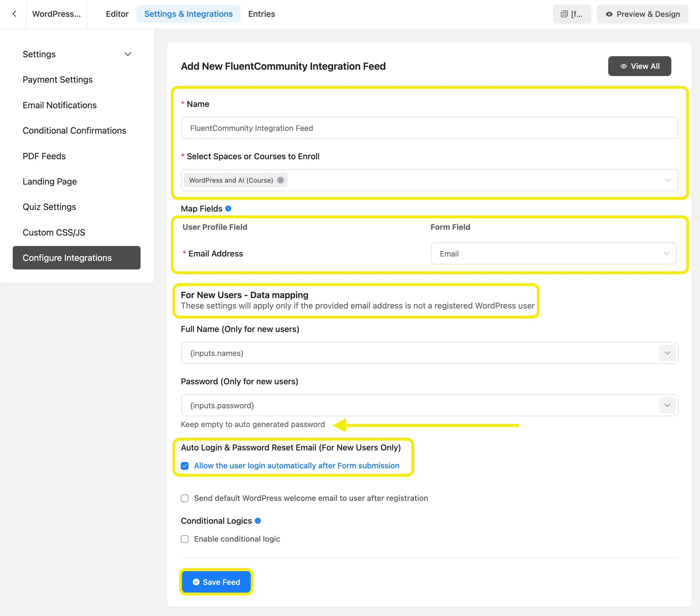Screen dimensions: 700x616
Task: Enable conditional logic checkbox
Action: pyautogui.click(x=185, y=539)
